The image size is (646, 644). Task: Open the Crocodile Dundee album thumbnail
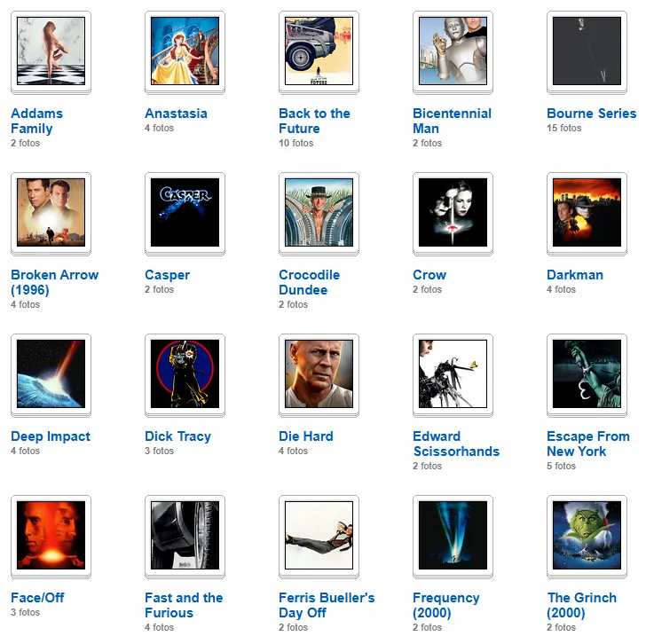(x=319, y=213)
